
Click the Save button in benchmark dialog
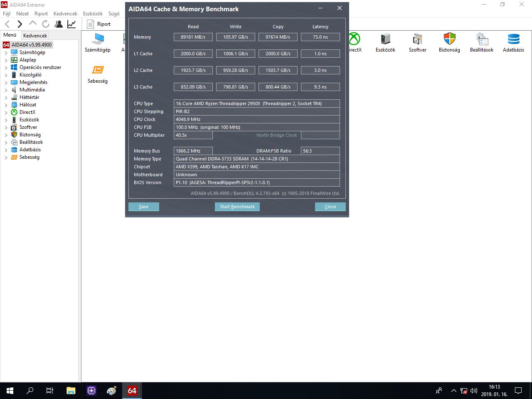[x=144, y=207]
